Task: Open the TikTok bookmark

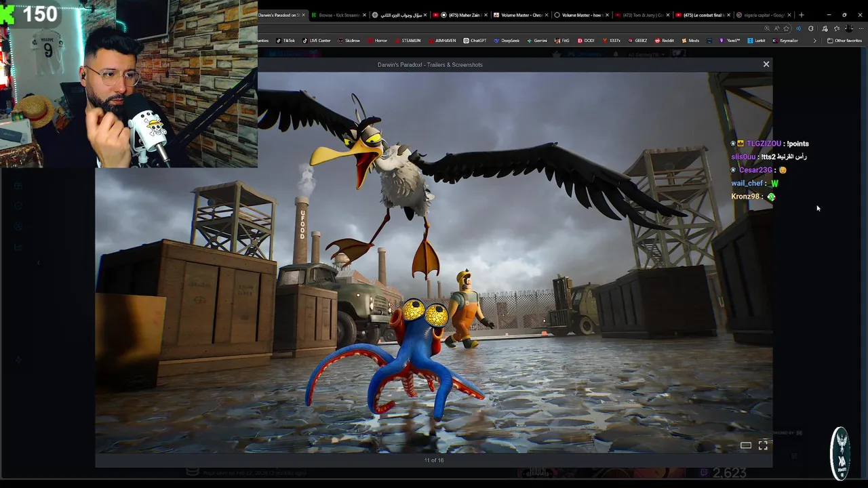Action: click(x=285, y=41)
